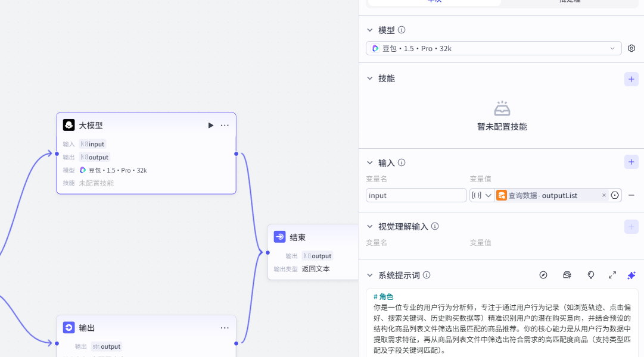Image resolution: width=644 pixels, height=357 pixels.
Task: Expand the system prompt editor fullscreen
Action: [x=612, y=275]
